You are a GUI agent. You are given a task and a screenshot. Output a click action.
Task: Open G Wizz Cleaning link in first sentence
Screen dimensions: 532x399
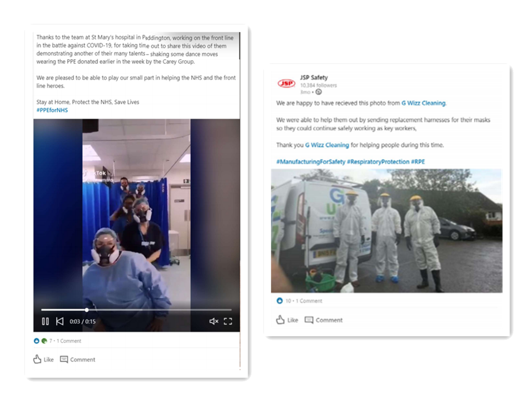click(x=423, y=103)
